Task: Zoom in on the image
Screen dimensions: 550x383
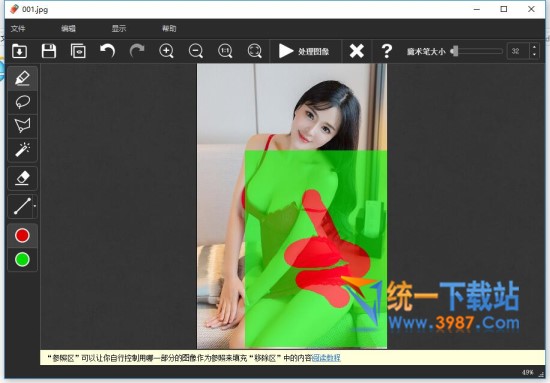Action: tap(166, 51)
